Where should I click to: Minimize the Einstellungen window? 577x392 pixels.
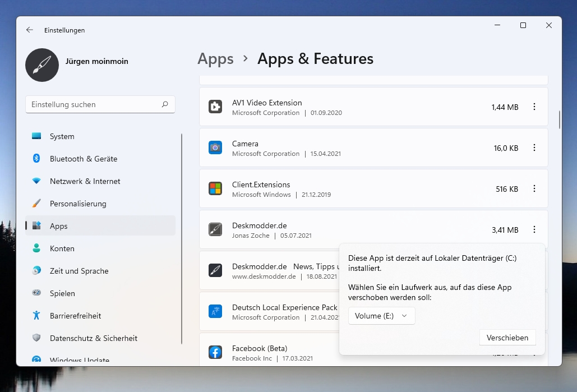coord(497,25)
